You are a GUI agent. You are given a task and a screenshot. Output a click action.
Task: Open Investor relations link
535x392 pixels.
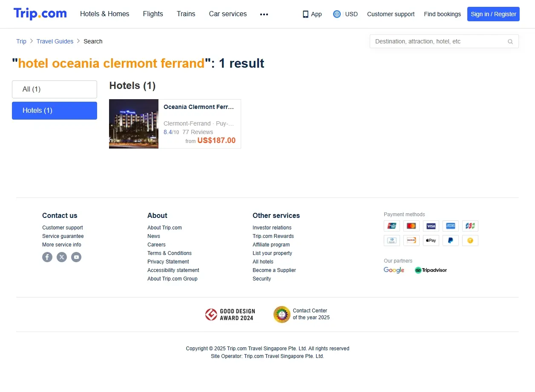[272, 228]
